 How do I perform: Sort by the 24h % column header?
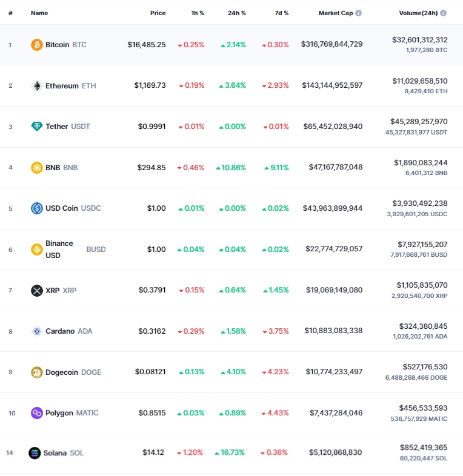click(x=237, y=13)
